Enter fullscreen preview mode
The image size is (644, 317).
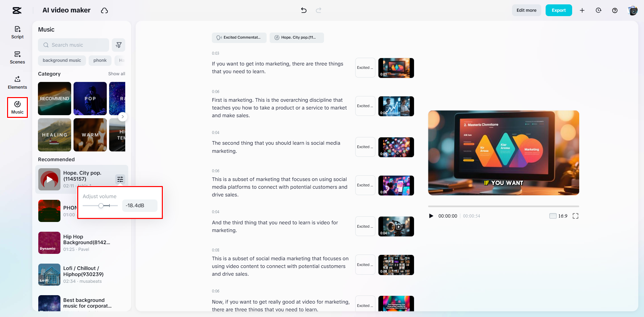click(x=576, y=216)
